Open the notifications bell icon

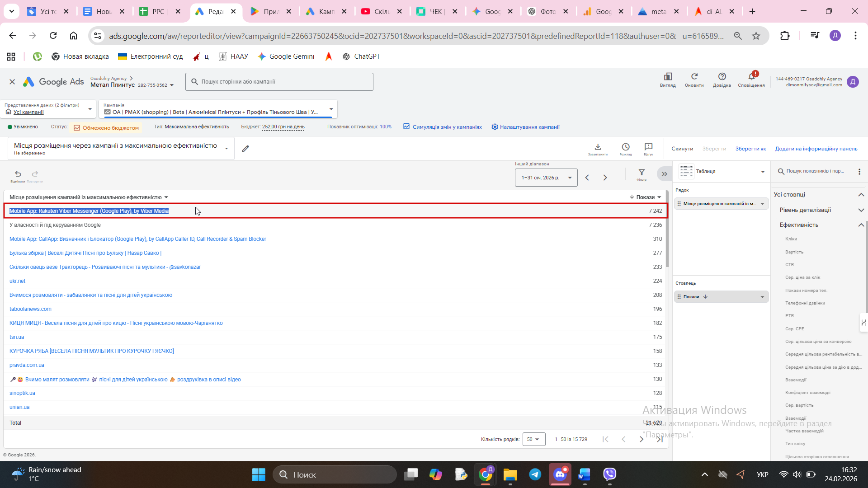click(x=751, y=77)
